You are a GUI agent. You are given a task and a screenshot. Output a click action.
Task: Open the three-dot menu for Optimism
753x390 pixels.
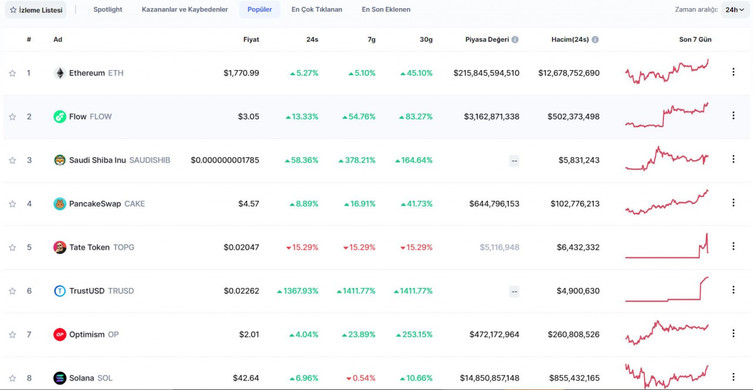click(x=733, y=333)
